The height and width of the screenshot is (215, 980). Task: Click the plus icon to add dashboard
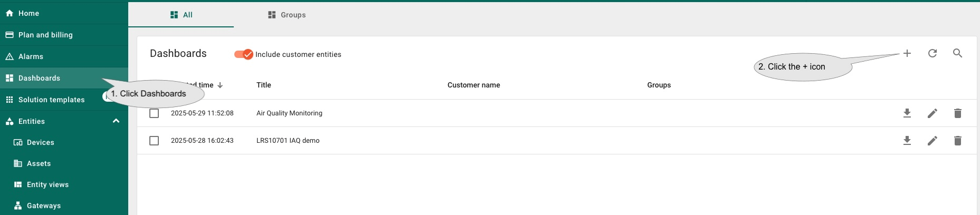[x=907, y=53]
